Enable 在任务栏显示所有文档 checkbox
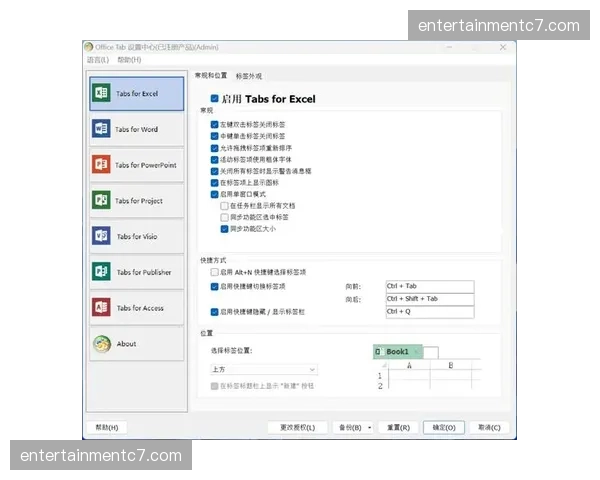 coord(225,206)
